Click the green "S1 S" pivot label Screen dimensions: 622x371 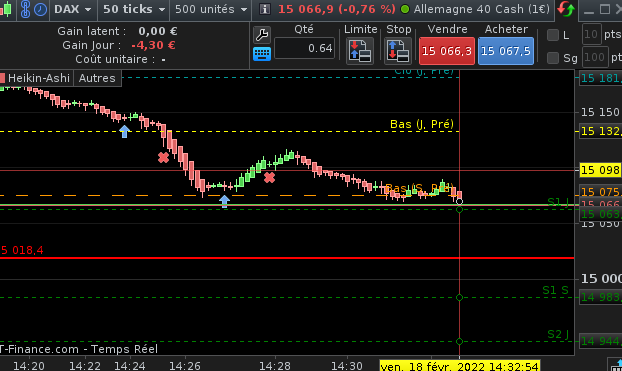pos(555,290)
